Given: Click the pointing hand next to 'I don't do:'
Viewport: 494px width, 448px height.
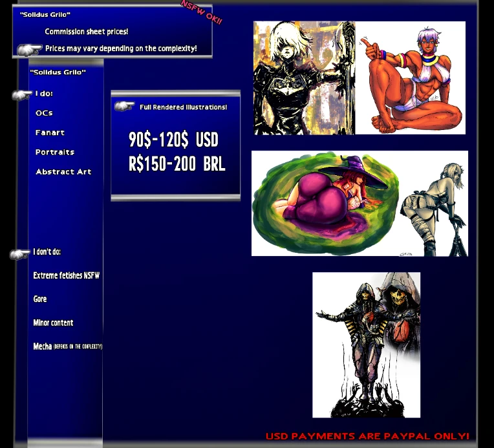Looking at the screenshot, I should (19, 254).
